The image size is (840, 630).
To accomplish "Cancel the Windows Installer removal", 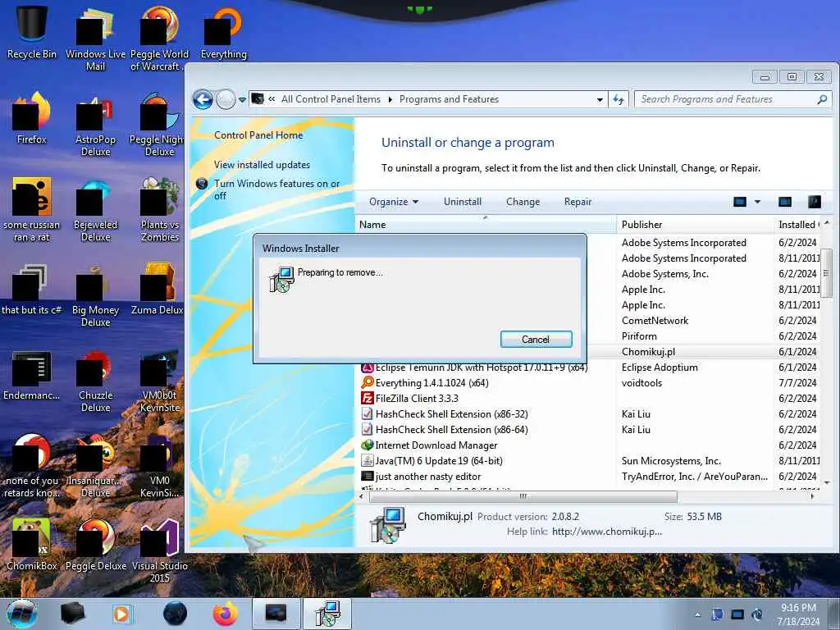I will [536, 339].
